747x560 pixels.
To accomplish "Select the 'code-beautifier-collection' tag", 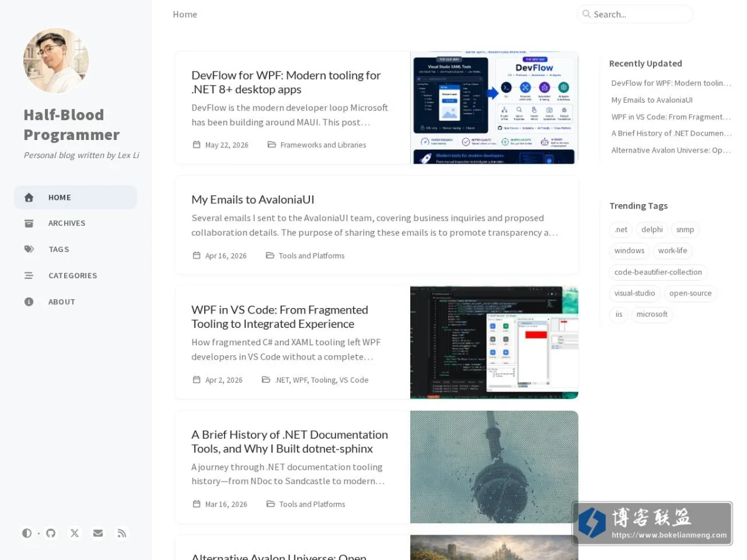I will [658, 272].
